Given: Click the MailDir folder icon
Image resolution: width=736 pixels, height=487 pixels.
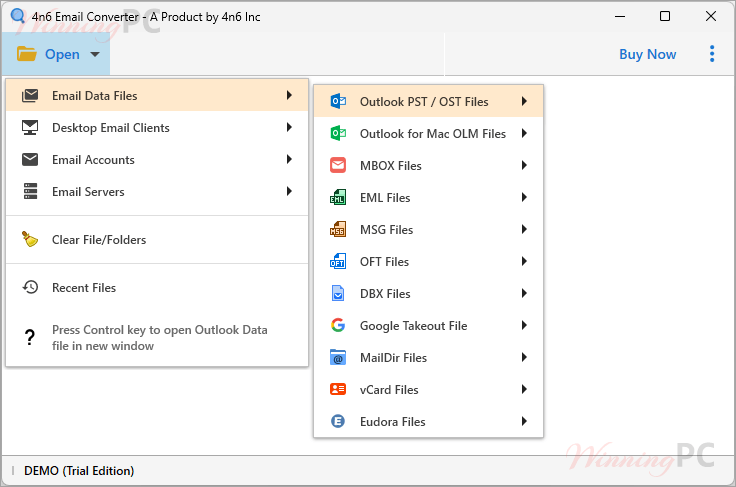Looking at the screenshot, I should pos(338,357).
